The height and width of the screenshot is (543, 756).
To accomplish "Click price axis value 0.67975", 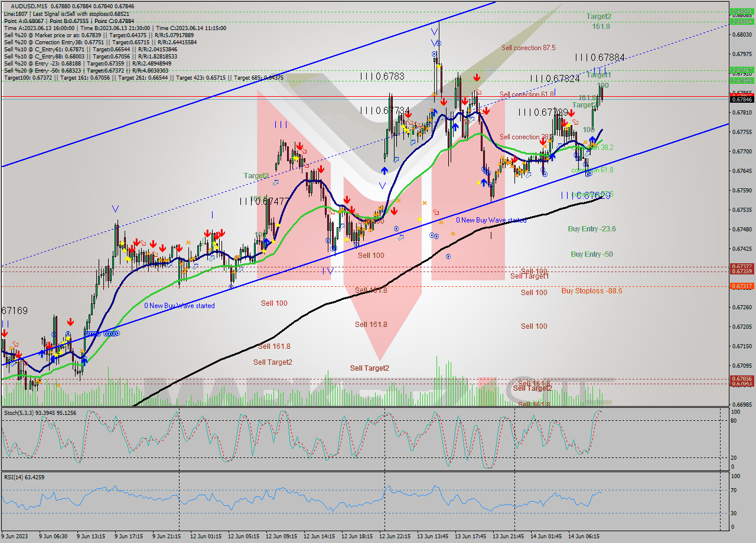I will 742,54.
